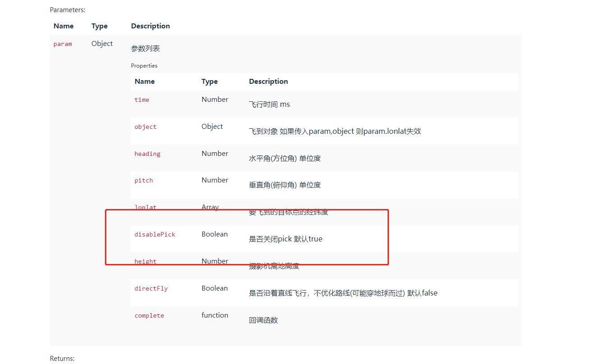Click 'Object' type in the object row
This screenshot has height=364, width=594.
click(212, 126)
